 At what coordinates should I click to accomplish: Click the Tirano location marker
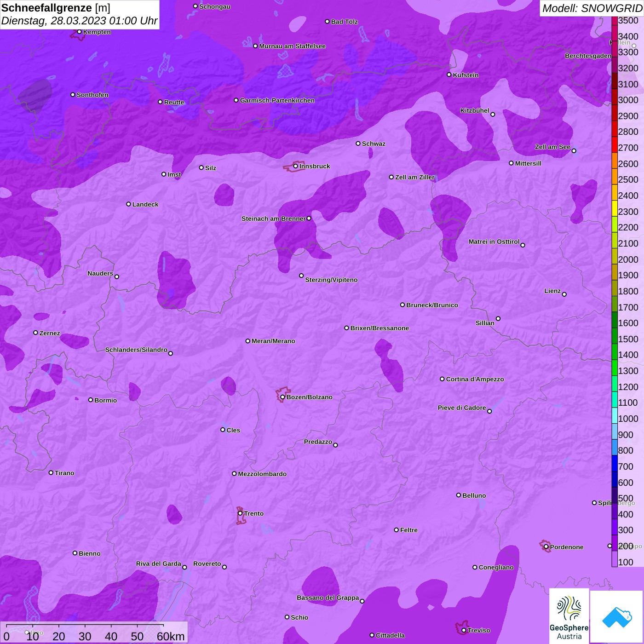51,473
